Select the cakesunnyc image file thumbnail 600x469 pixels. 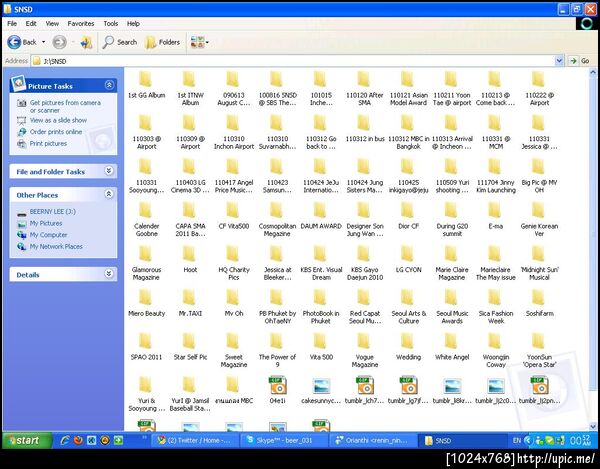click(321, 388)
